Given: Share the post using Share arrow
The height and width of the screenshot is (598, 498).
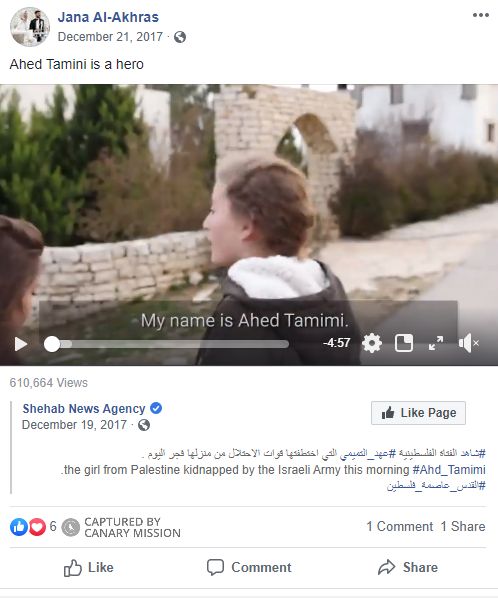Looking at the screenshot, I should 408,567.
